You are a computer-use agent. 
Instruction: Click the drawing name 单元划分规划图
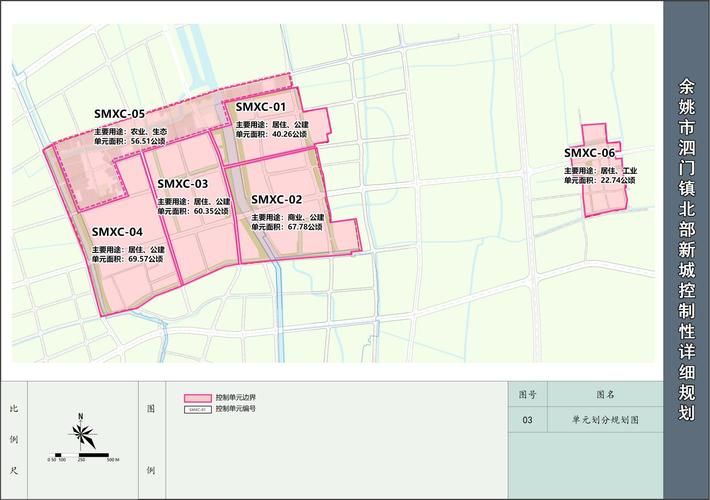(x=605, y=420)
